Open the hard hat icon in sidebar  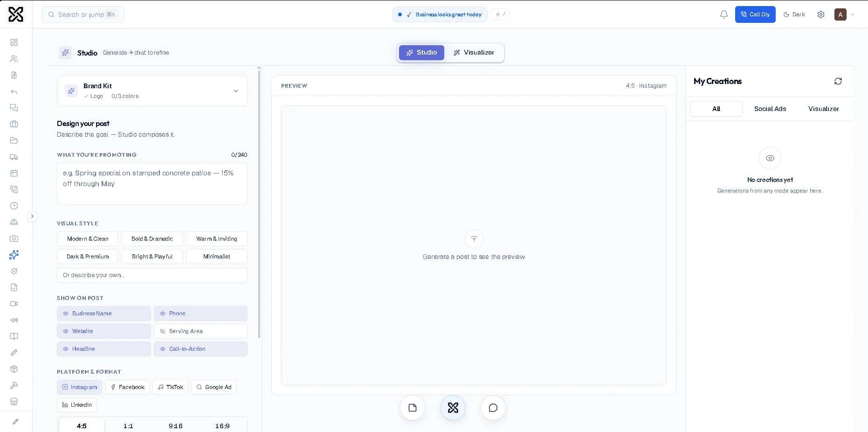point(14,222)
